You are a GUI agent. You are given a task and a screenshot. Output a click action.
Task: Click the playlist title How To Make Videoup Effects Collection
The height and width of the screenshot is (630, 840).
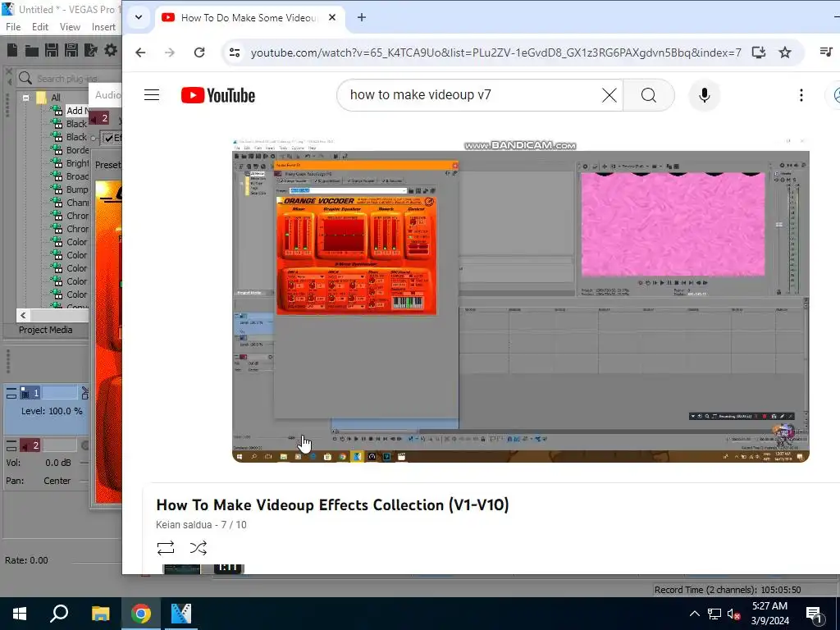(x=333, y=504)
